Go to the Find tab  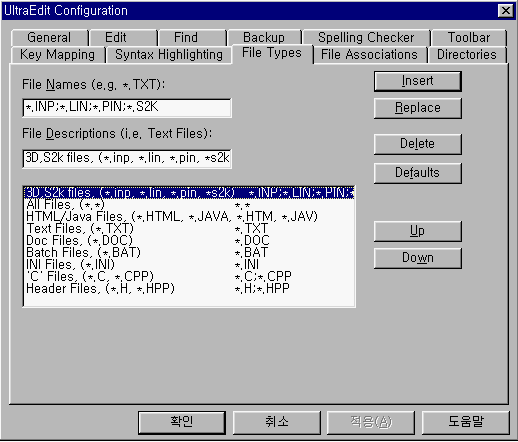coord(193,38)
